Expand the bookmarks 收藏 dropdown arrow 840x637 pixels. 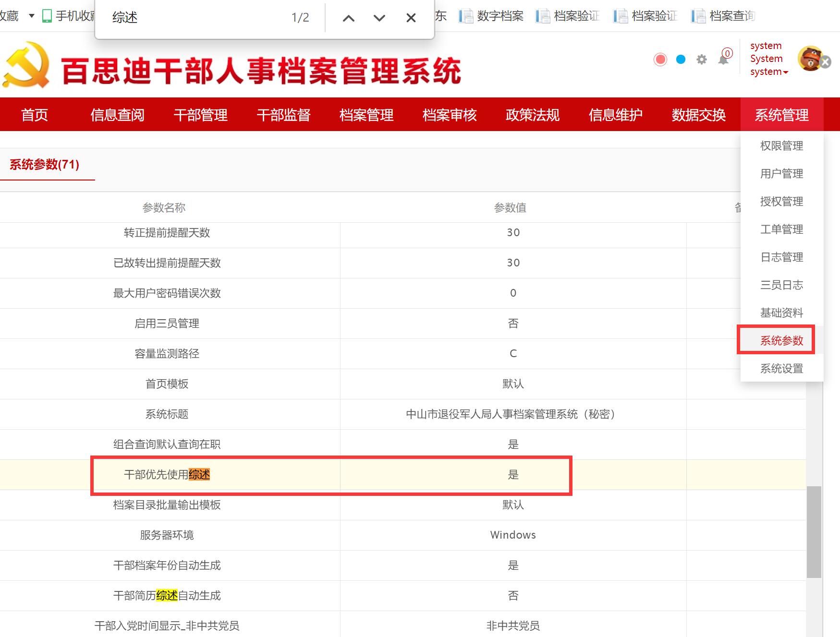(32, 16)
